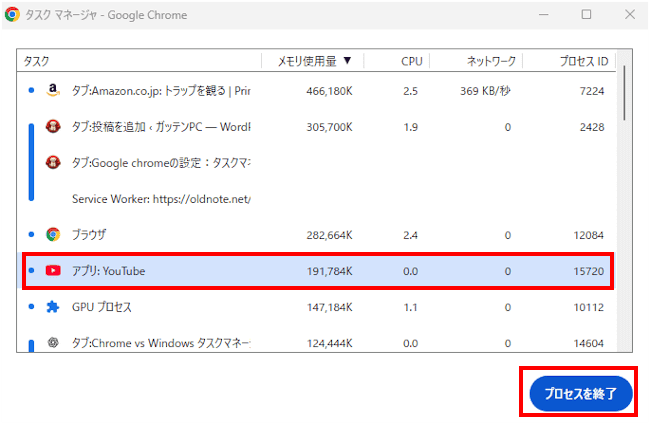Click the favicon of Google chromeの設定 row
The height and width of the screenshot is (424, 650).
coord(53,162)
